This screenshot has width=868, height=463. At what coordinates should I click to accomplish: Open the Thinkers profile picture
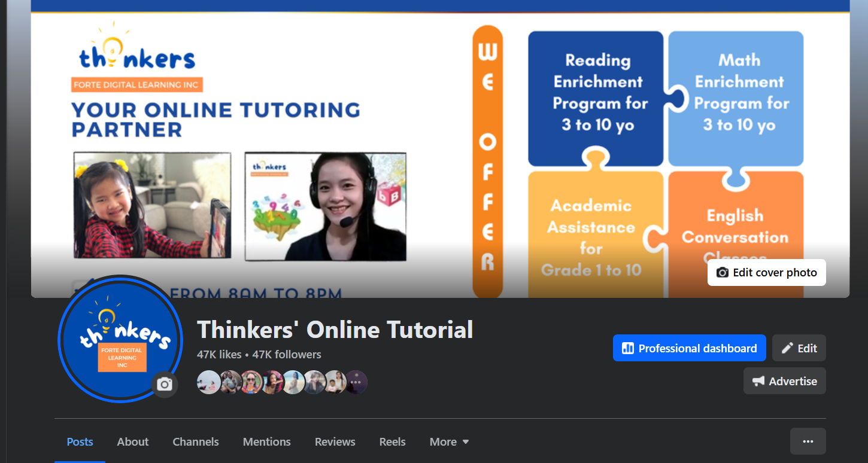122,339
